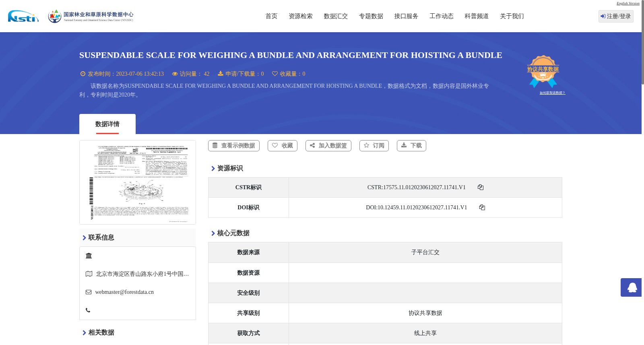Click the 如何获取该数据? link
This screenshot has width=644, height=345.
552,93
